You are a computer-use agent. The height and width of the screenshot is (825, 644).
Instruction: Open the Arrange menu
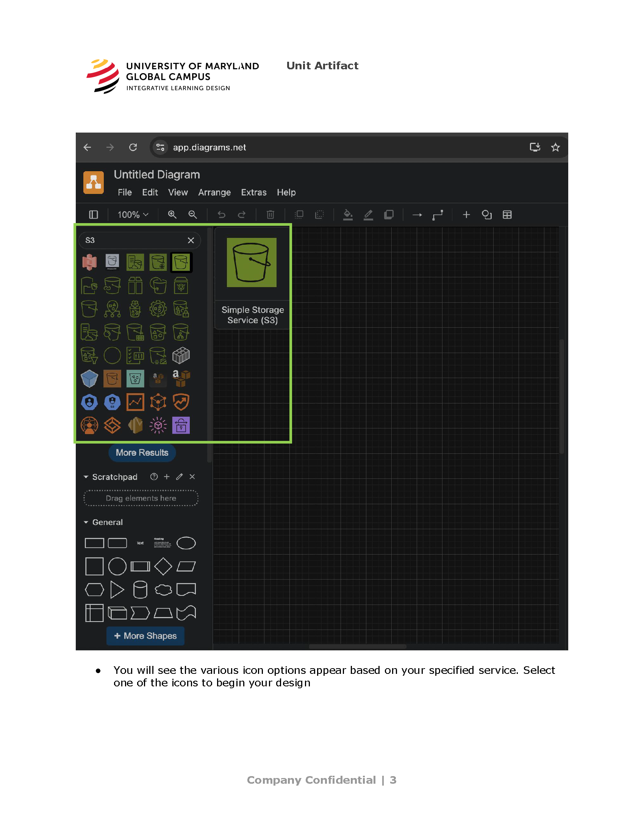(x=214, y=192)
